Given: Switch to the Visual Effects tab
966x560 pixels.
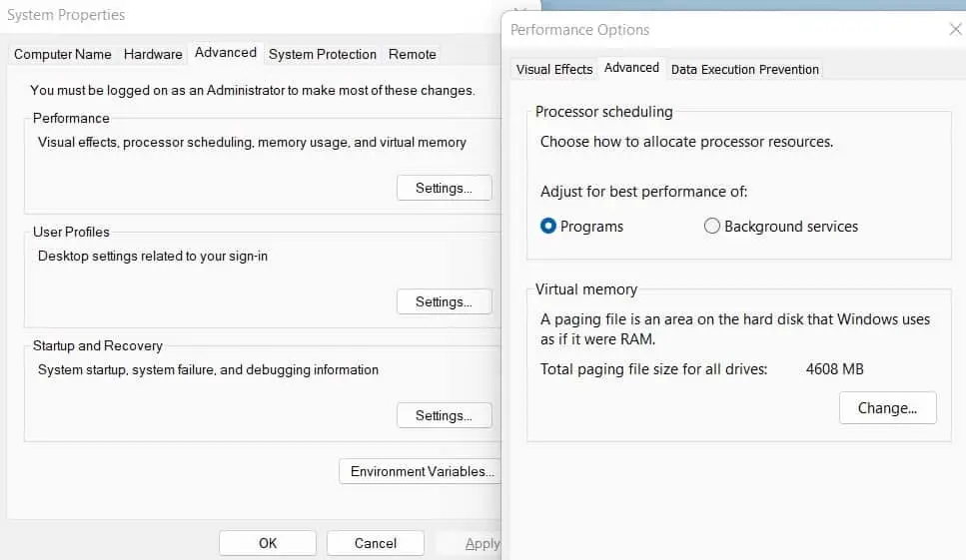Looking at the screenshot, I should [554, 69].
